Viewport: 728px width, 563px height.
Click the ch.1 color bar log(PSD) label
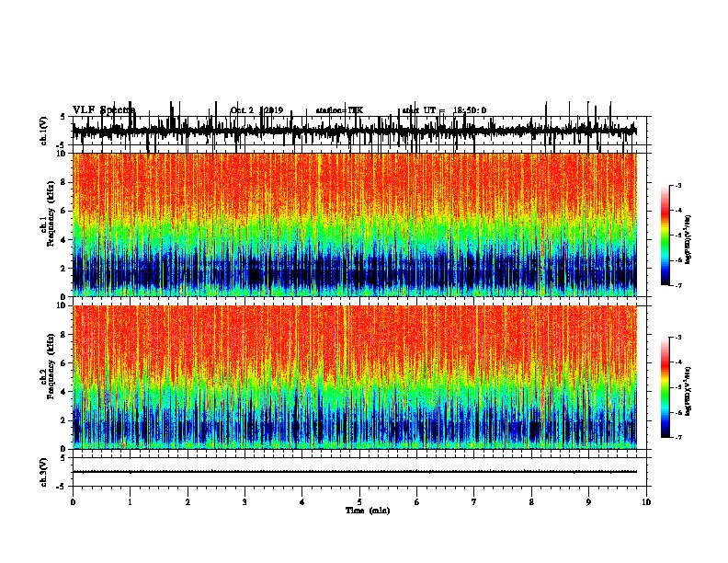(x=688, y=240)
